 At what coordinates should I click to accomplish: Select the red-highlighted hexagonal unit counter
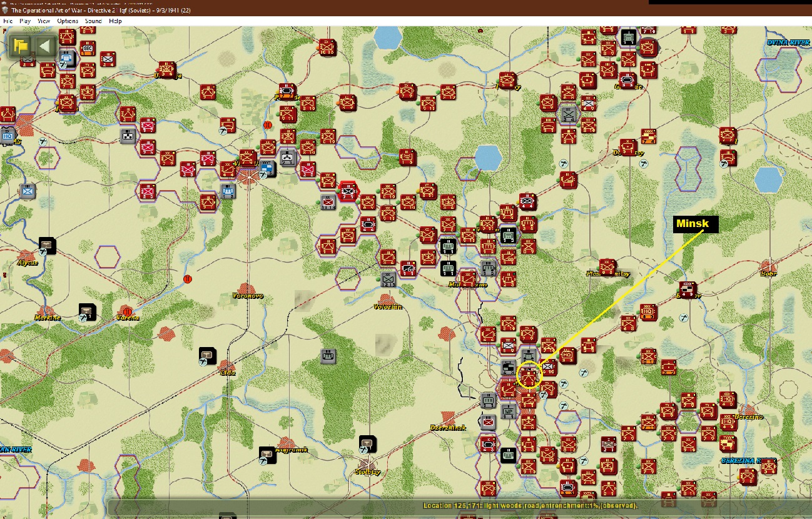348,190
